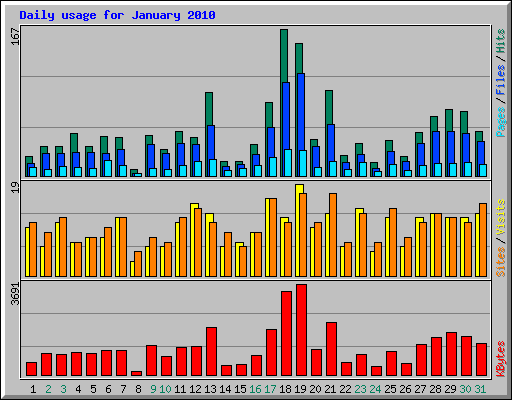Click the green Hits bar for day 29
Image resolution: width=512 pixels, height=400 pixels.
coord(449,120)
